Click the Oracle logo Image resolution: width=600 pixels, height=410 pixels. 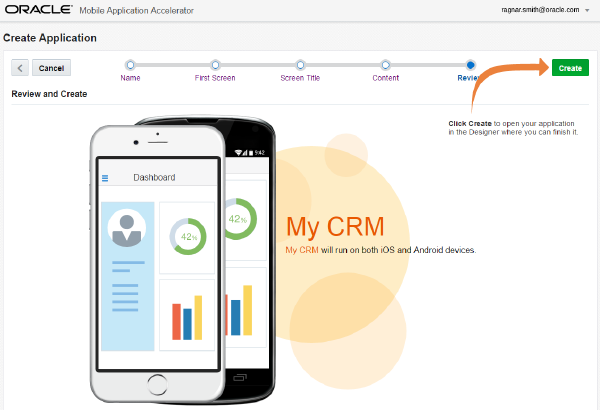pos(38,9)
